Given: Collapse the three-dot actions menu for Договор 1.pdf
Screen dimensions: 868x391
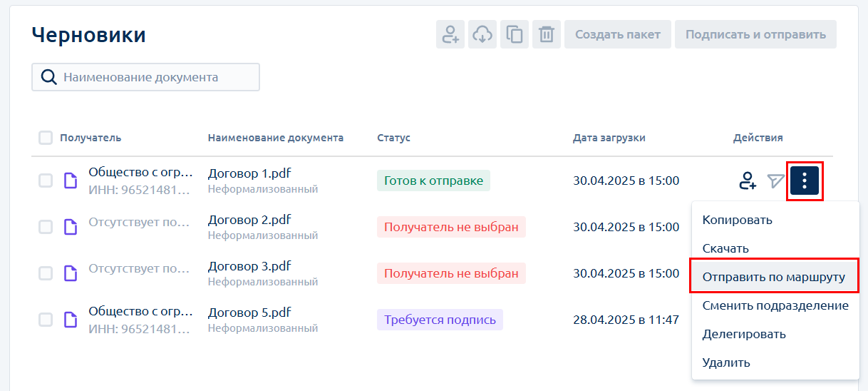Looking at the screenshot, I should (x=805, y=181).
